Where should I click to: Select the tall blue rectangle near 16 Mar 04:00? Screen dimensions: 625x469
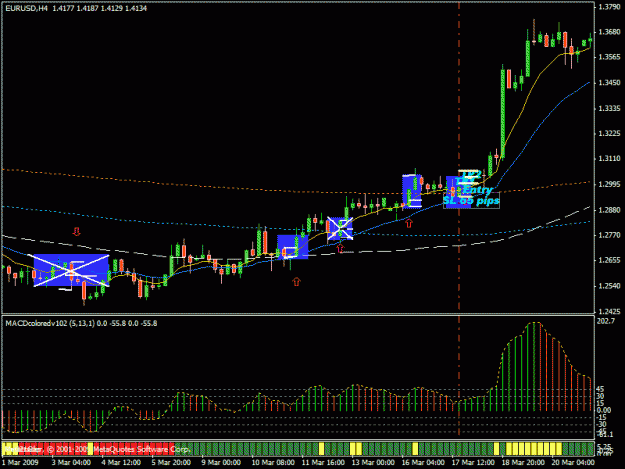[412, 191]
